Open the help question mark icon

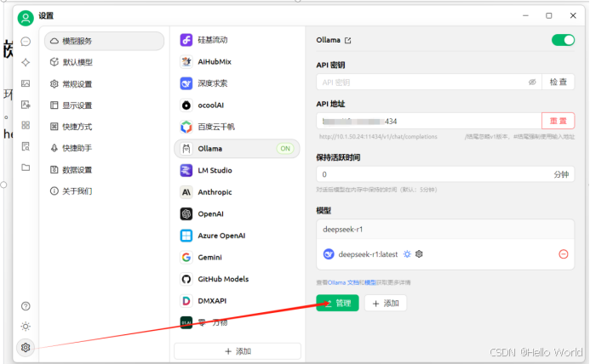click(x=26, y=306)
